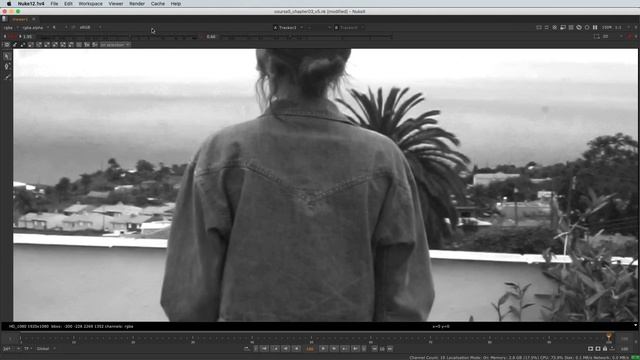The image size is (640, 360).
Task: Open the playback fps dropdown
Action: (11, 349)
